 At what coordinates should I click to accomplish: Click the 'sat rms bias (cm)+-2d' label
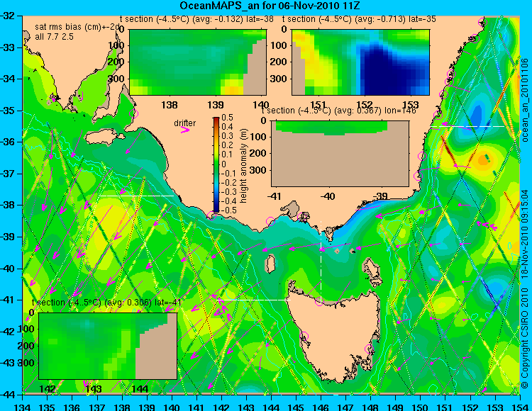tap(78, 28)
